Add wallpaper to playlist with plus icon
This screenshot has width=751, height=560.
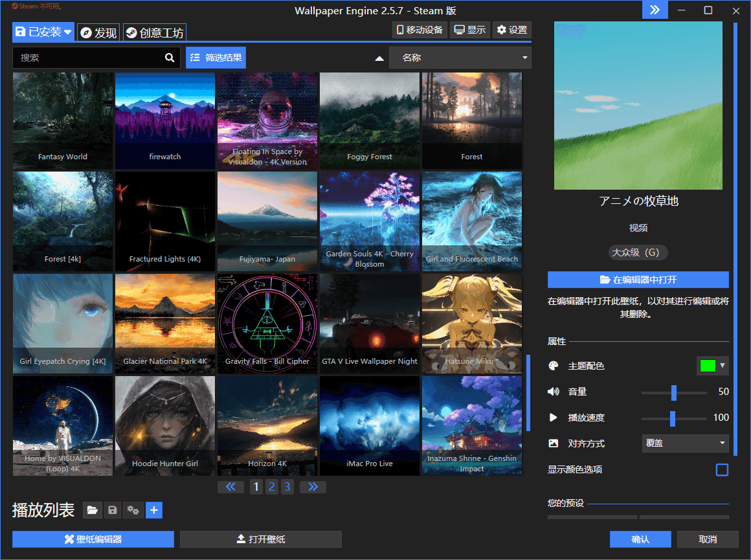153,510
